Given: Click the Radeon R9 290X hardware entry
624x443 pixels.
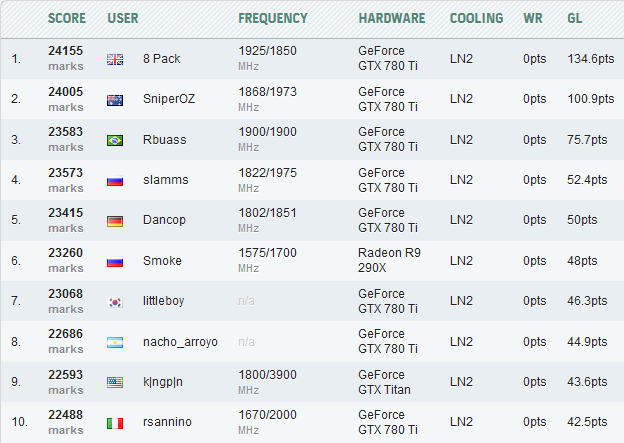Looking at the screenshot, I should coord(389,260).
